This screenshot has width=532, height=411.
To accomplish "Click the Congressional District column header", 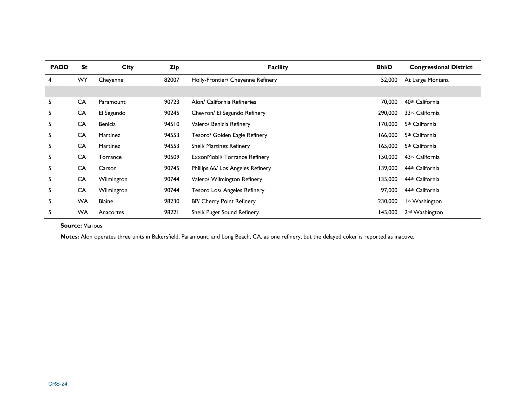I will click(x=441, y=67).
